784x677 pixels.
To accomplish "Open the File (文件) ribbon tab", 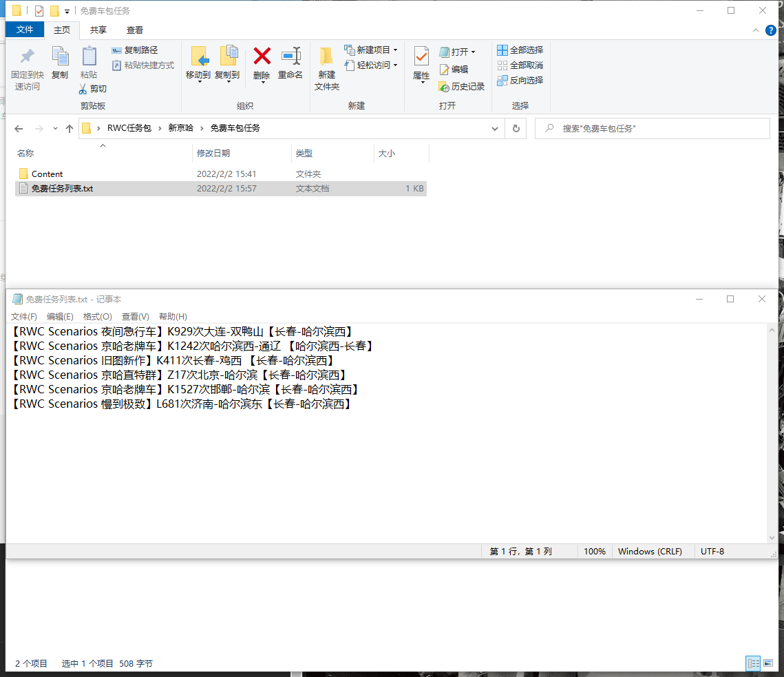I will pyautogui.click(x=25, y=30).
